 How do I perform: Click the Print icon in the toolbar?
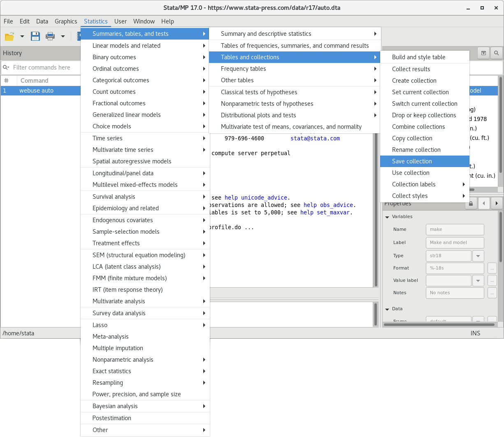coord(50,36)
